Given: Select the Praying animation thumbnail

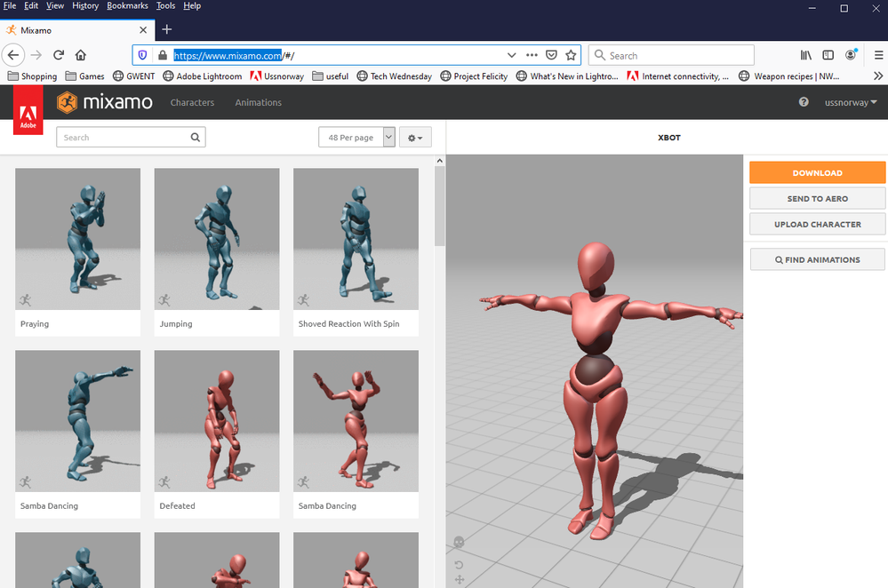Looking at the screenshot, I should click(x=77, y=238).
